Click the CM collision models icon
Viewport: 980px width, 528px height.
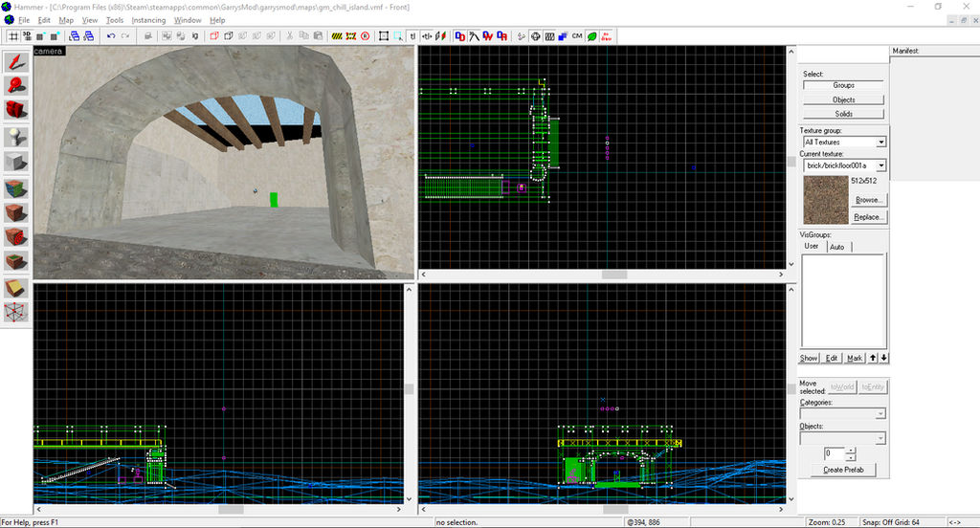coord(577,36)
